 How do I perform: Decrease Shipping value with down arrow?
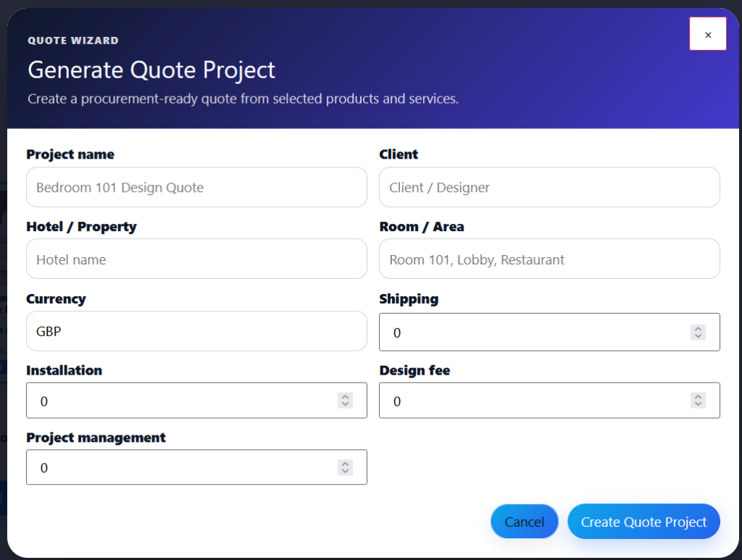pyautogui.click(x=698, y=336)
